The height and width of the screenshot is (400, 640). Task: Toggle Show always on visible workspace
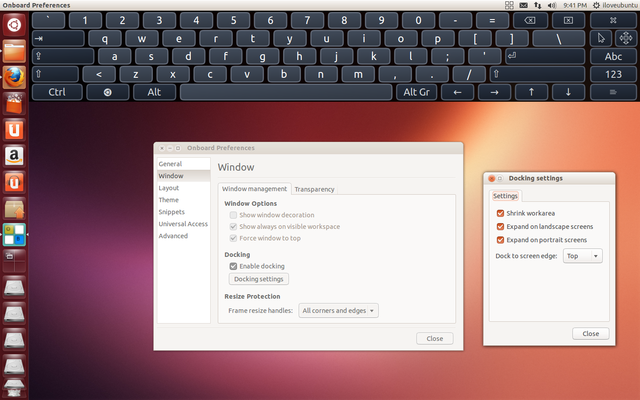tap(233, 227)
